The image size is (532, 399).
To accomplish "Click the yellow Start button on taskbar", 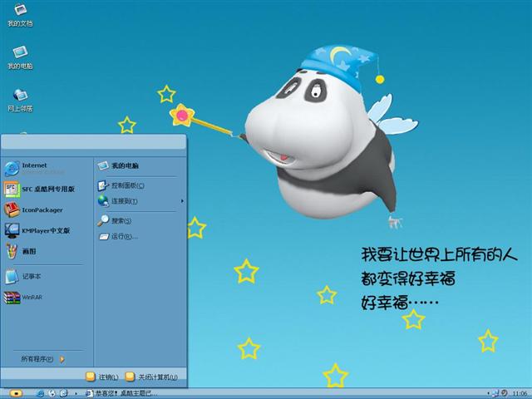I will click(x=16, y=393).
